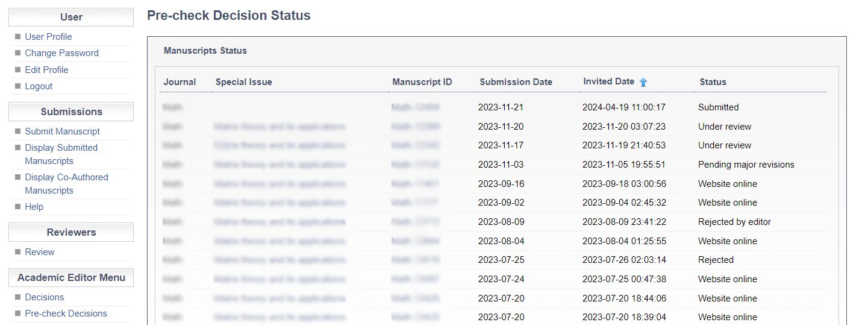Click the Invited Date sort arrow icon
868x325 pixels.
pos(643,82)
